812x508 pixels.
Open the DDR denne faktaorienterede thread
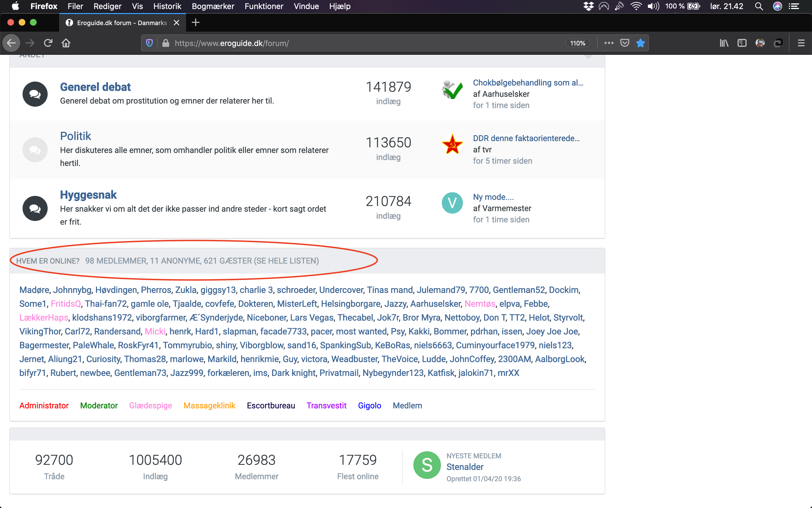pyautogui.click(x=526, y=138)
